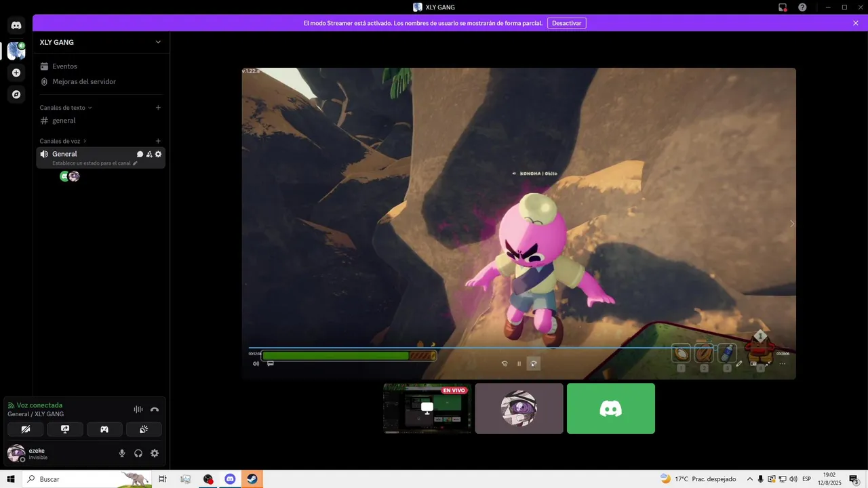The image size is (868, 488).
Task: Open the Discord inbox icon in title bar
Action: pos(783,7)
